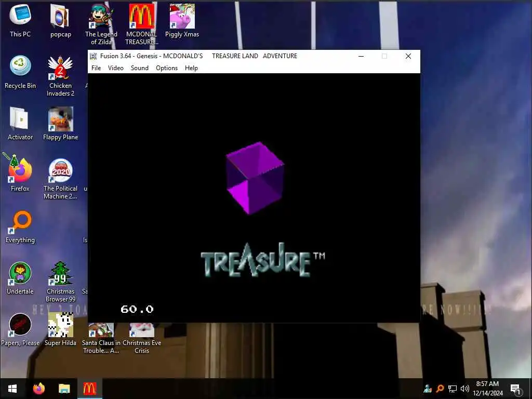Open the File menu in Fusion
532x399 pixels.
pyautogui.click(x=96, y=68)
